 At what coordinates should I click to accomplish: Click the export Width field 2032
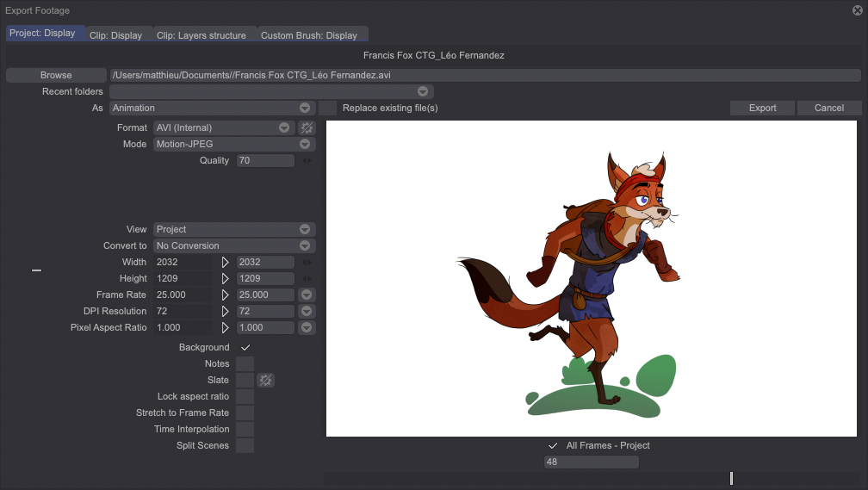pyautogui.click(x=265, y=262)
